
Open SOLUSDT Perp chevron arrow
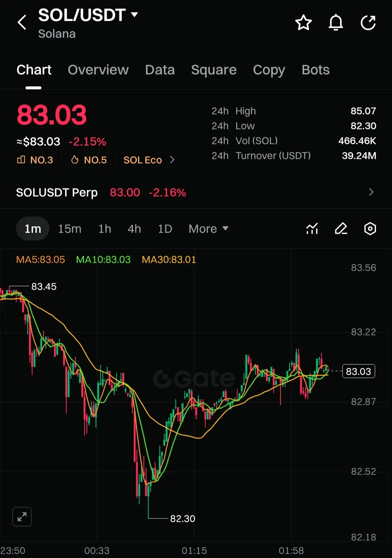[371, 192]
